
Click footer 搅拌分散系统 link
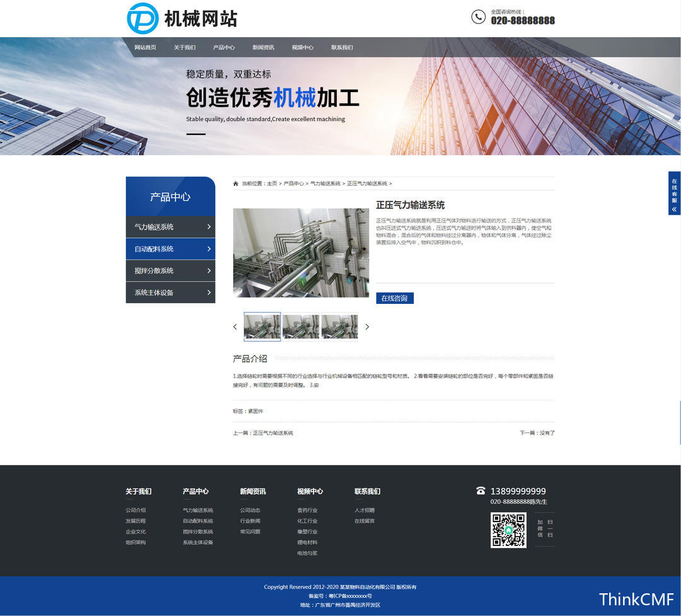tap(197, 532)
